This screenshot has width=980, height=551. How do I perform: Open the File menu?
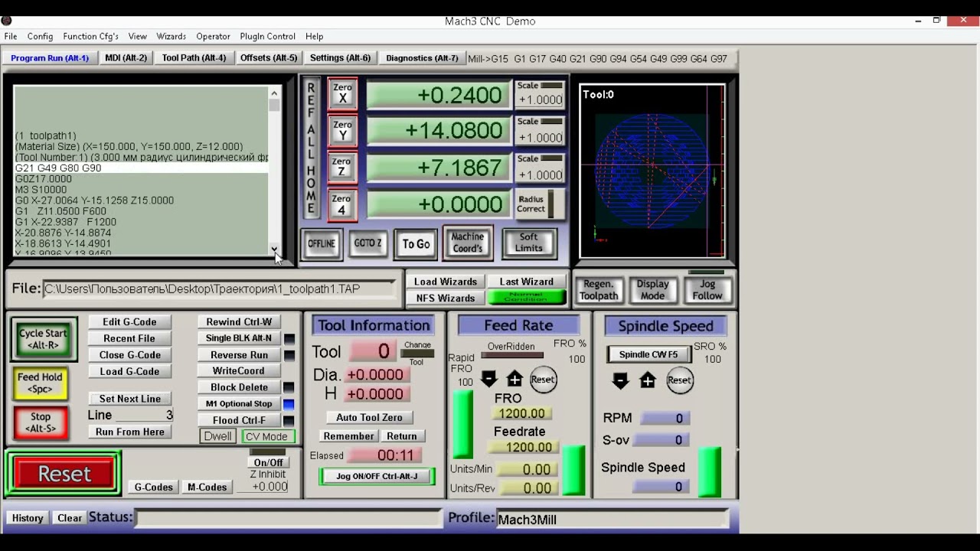point(11,36)
